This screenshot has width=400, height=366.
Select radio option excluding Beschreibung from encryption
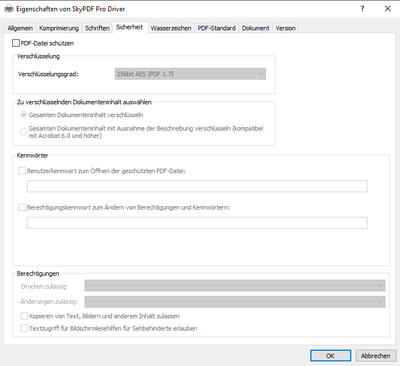[x=24, y=132]
